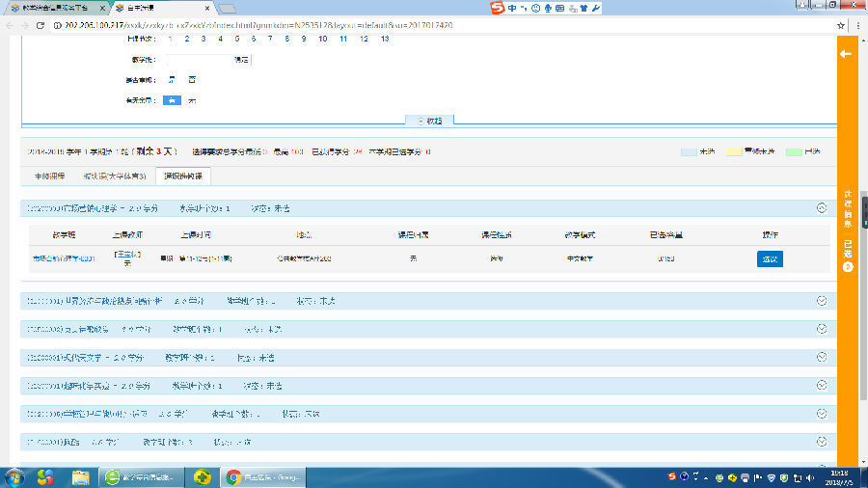Select week number 13 in the filter row
This screenshot has height=488, width=868.
coord(385,39)
